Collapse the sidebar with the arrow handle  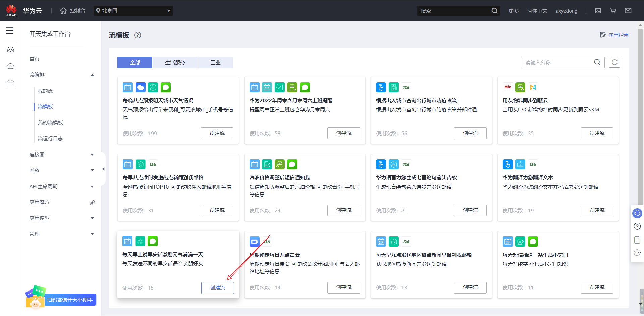tap(103, 169)
